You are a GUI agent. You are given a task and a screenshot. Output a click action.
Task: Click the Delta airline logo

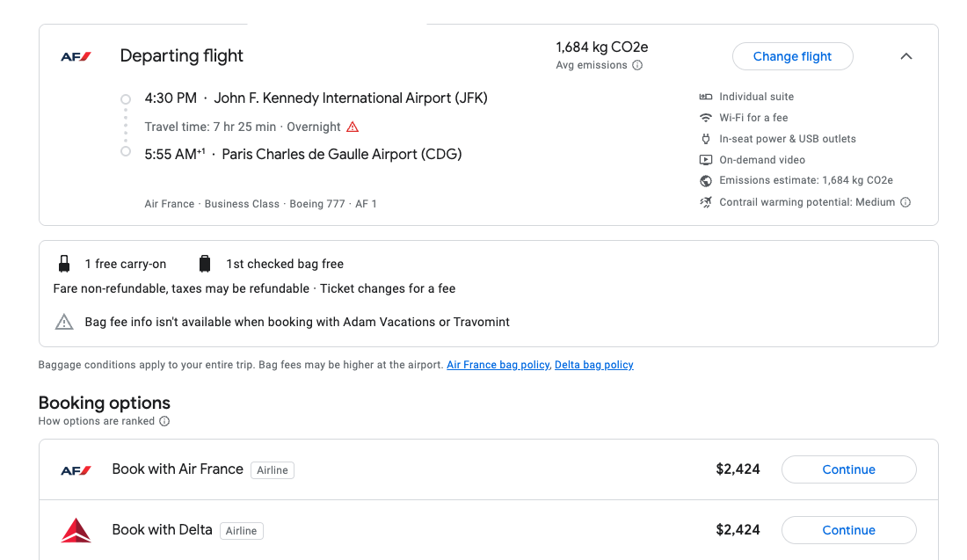click(76, 529)
